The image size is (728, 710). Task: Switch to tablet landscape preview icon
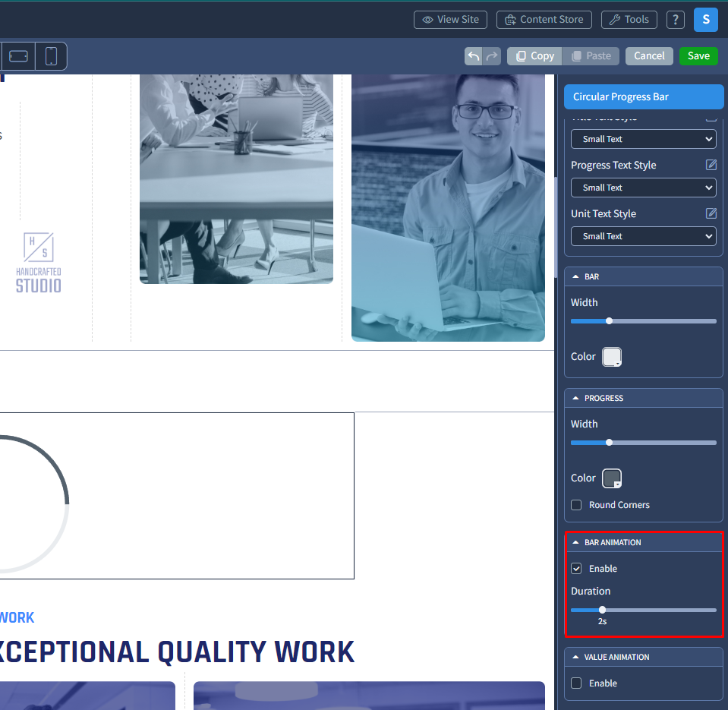pos(18,56)
